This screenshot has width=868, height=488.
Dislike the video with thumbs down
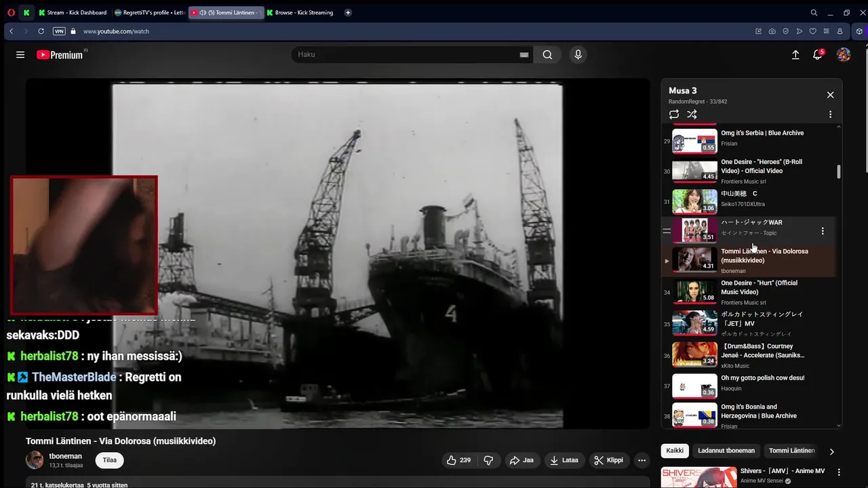pyautogui.click(x=488, y=460)
